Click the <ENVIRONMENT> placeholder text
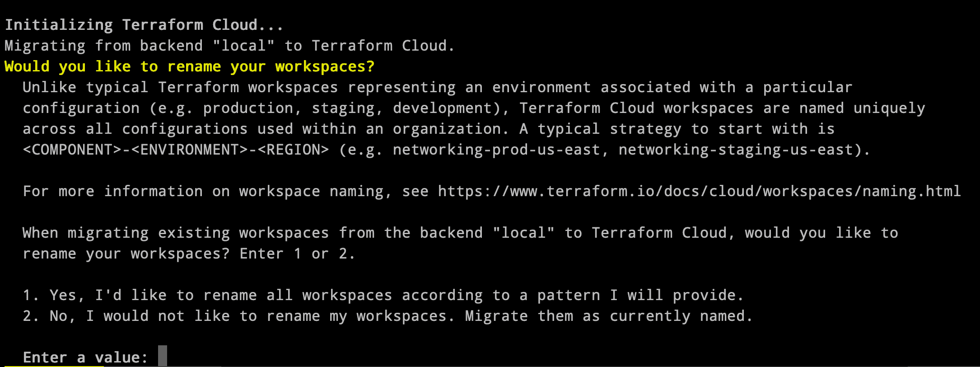The height and width of the screenshot is (367, 980). click(x=190, y=150)
